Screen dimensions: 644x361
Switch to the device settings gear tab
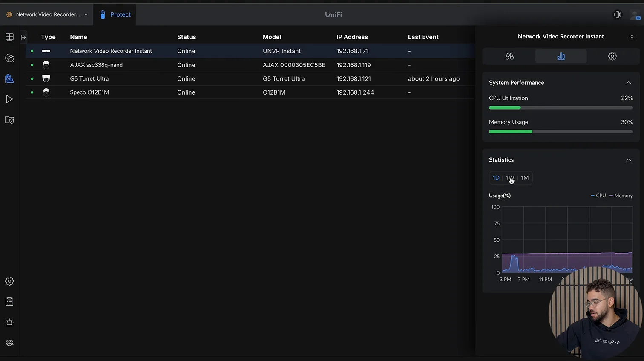(x=612, y=56)
